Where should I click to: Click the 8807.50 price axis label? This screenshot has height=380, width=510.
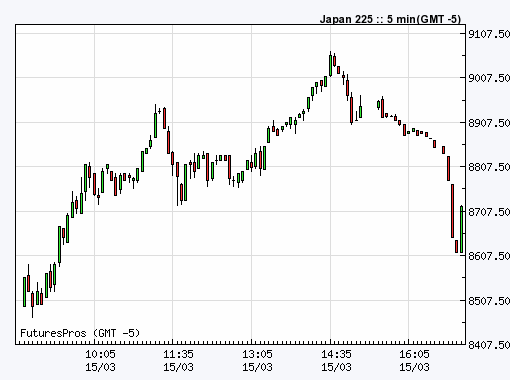489,167
